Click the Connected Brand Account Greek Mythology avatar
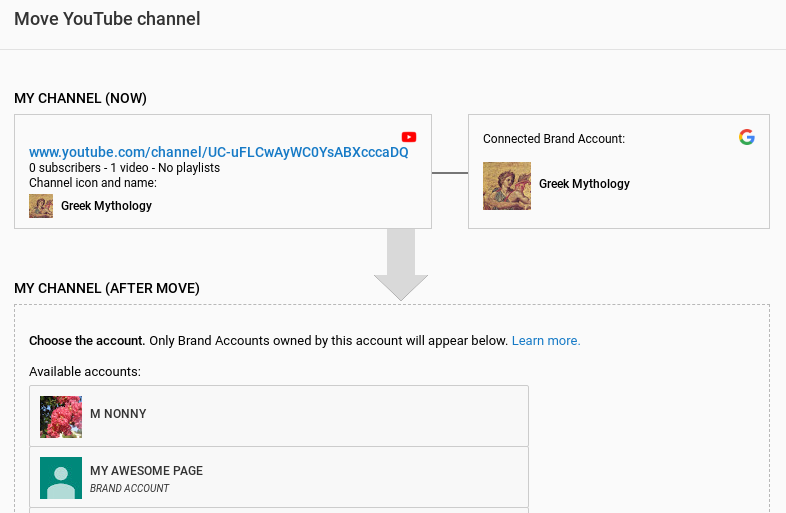 (507, 186)
